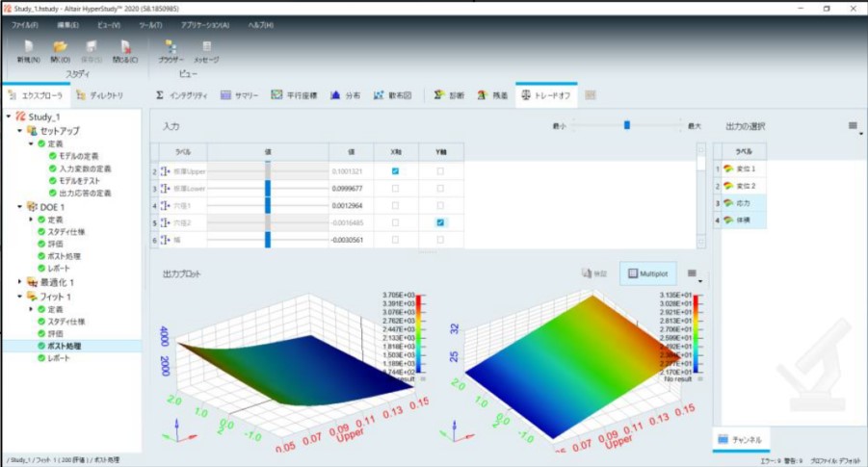
Task: Open the ツール(T) menu
Action: coord(149,24)
